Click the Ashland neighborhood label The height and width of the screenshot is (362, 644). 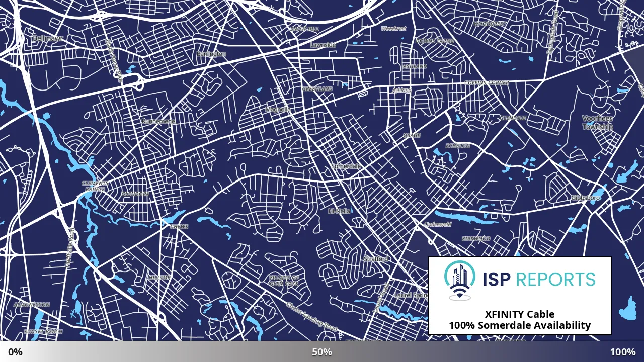coord(415,66)
